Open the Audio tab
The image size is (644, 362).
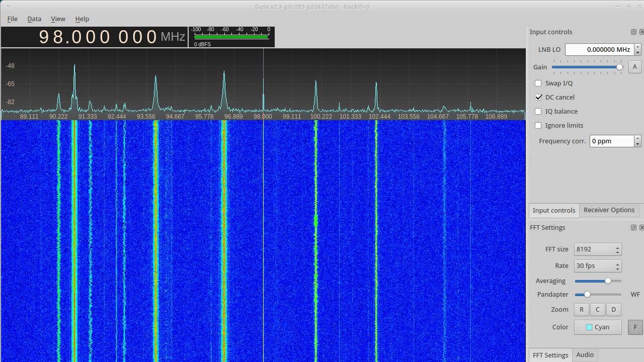coord(585,355)
